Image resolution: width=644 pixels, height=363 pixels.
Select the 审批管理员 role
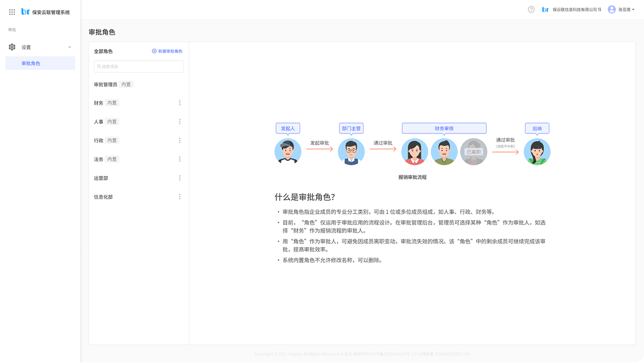pyautogui.click(x=105, y=84)
